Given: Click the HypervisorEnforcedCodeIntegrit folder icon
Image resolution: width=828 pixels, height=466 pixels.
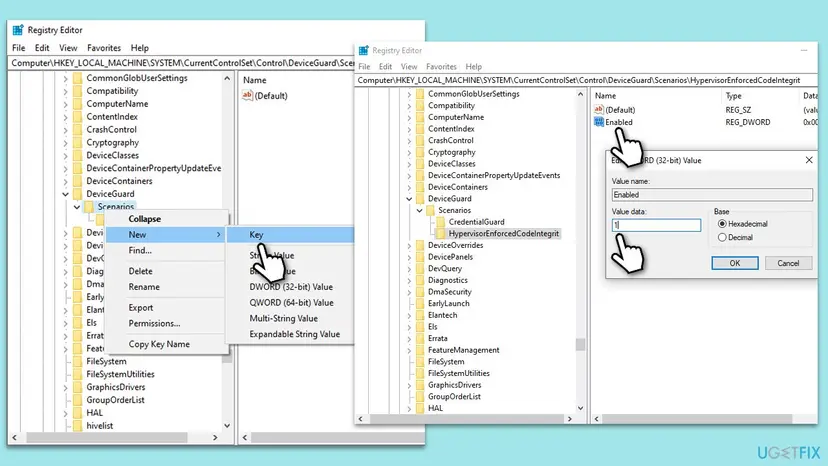Looking at the screenshot, I should [441, 234].
